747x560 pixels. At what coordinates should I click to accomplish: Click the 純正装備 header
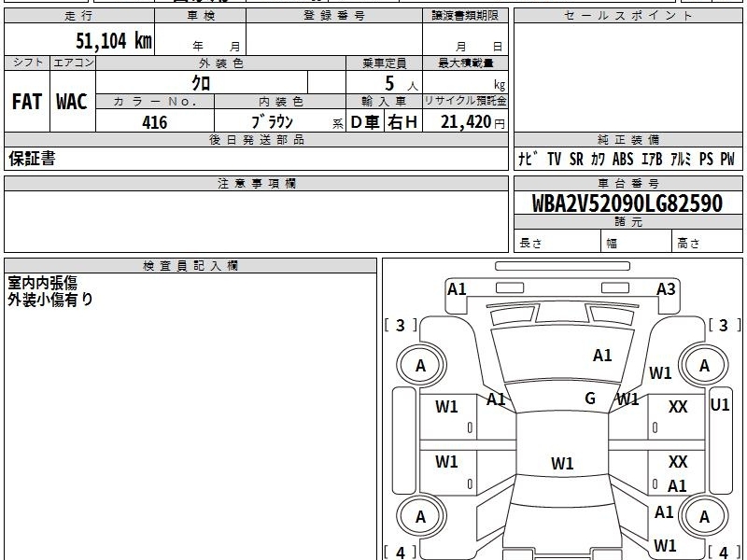pos(627,139)
